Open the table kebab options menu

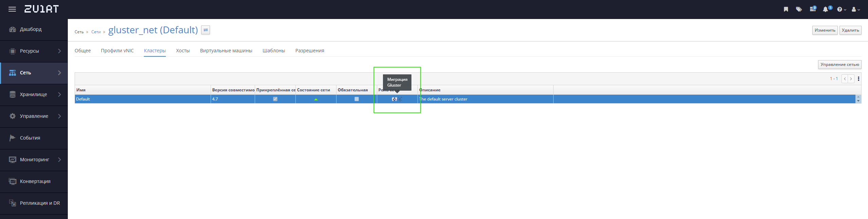point(859,79)
